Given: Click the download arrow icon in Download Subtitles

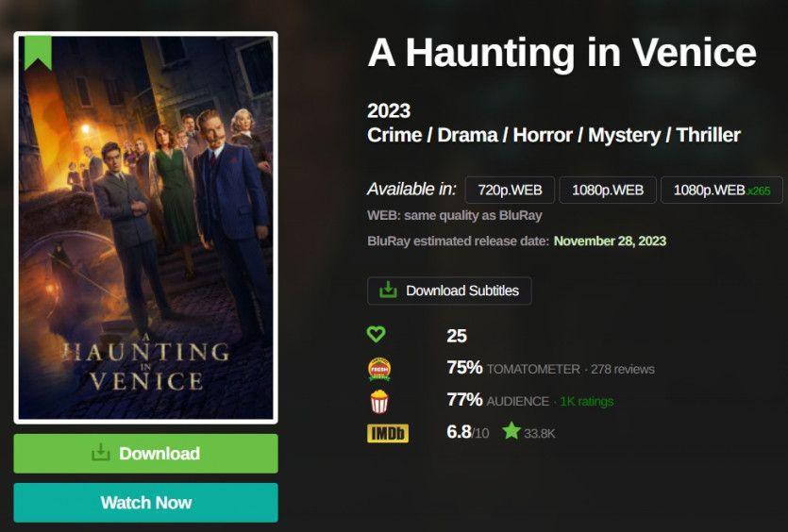Looking at the screenshot, I should tap(388, 290).
